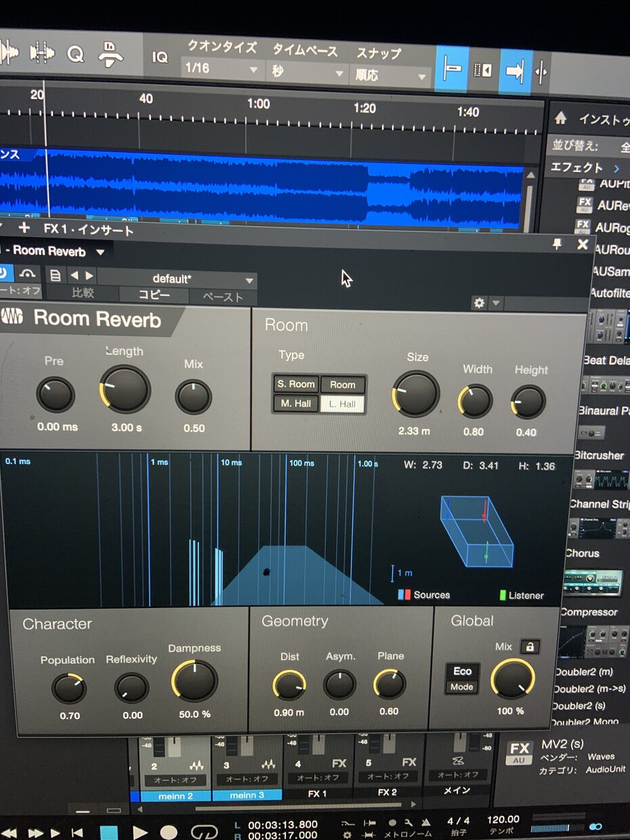The width and height of the screenshot is (630, 840).
Task: Click the 比較 compare tab
Action: [x=83, y=293]
